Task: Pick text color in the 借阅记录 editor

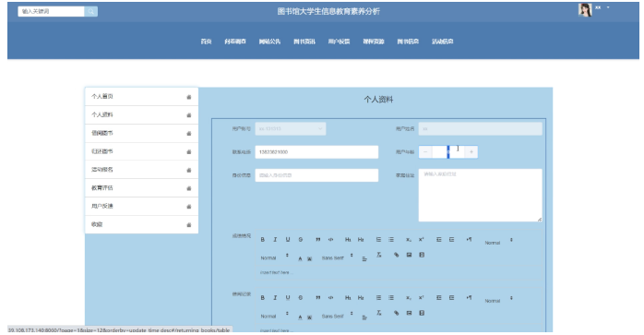Action: tap(300, 317)
